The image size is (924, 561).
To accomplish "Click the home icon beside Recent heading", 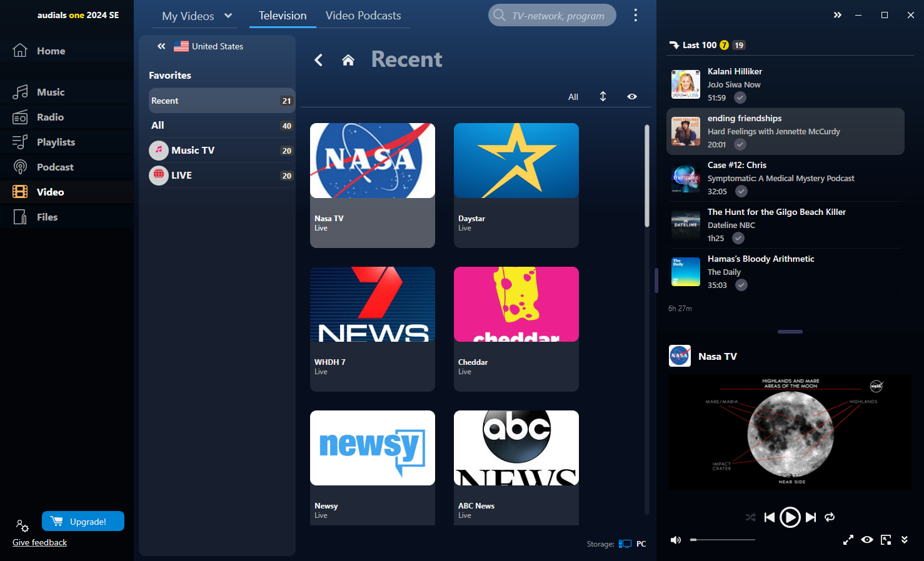I will [348, 60].
